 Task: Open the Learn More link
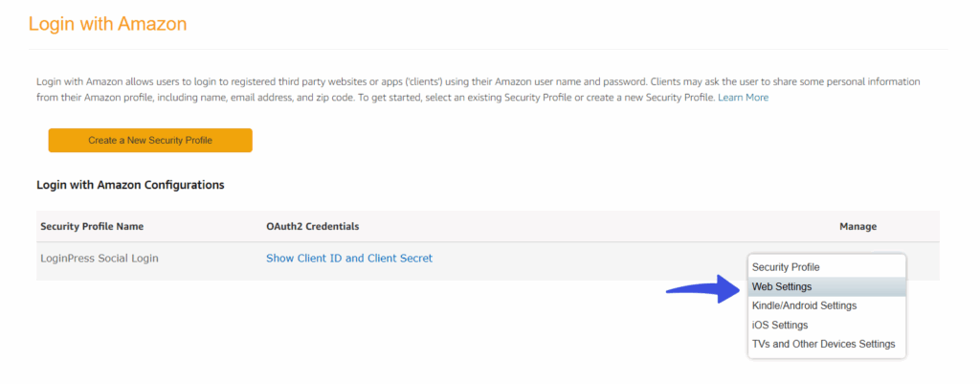(x=743, y=98)
